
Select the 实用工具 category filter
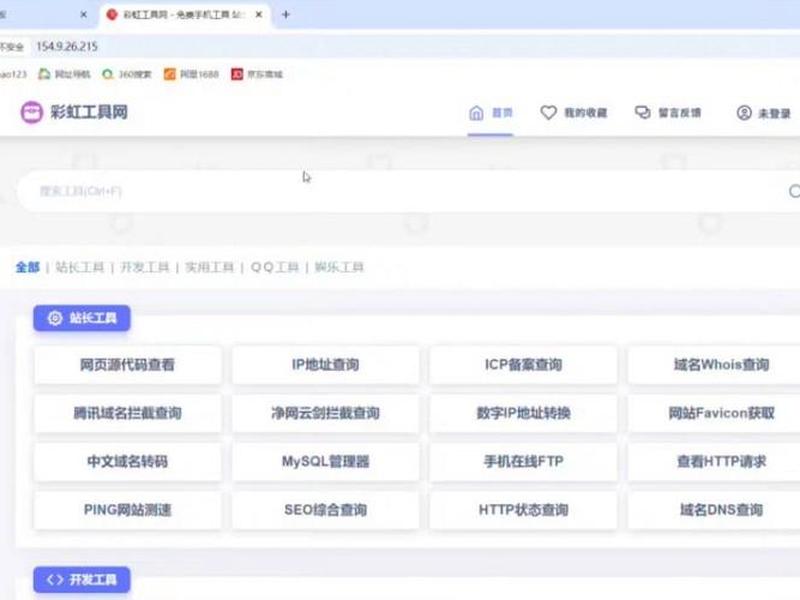[x=209, y=267]
